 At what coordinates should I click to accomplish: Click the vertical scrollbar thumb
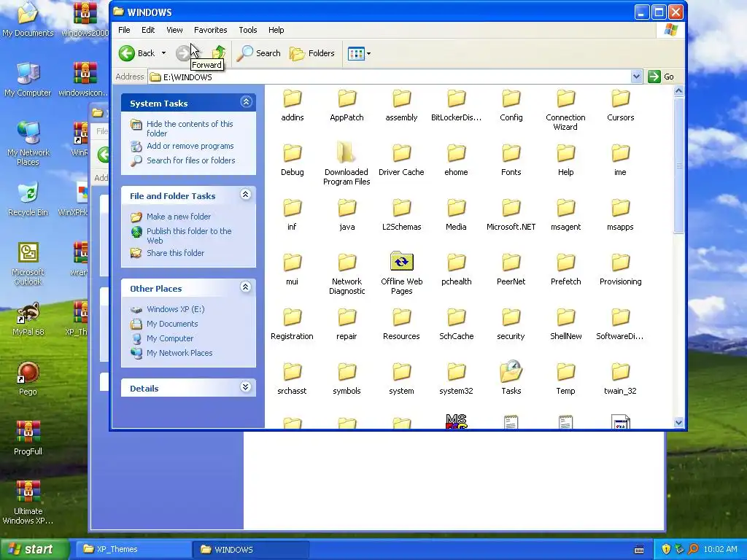tap(679, 165)
